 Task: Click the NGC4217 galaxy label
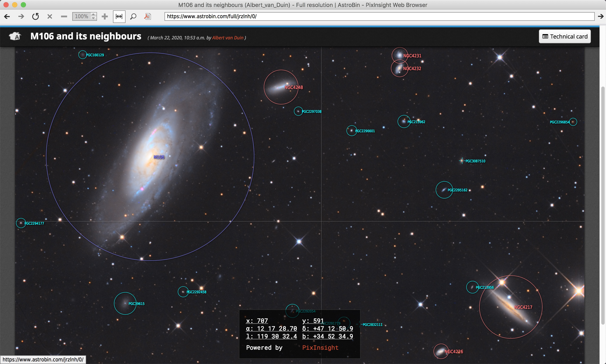click(x=523, y=307)
